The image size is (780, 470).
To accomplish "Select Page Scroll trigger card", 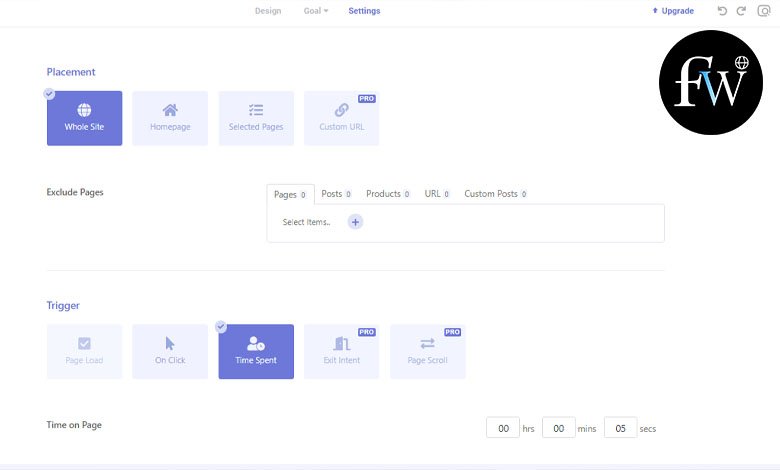I will click(428, 352).
